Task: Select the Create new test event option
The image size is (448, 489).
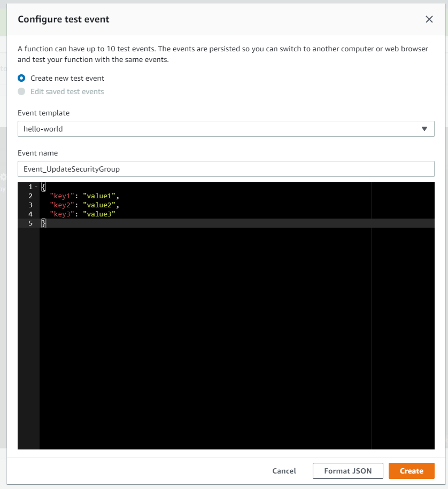Action: (x=21, y=78)
